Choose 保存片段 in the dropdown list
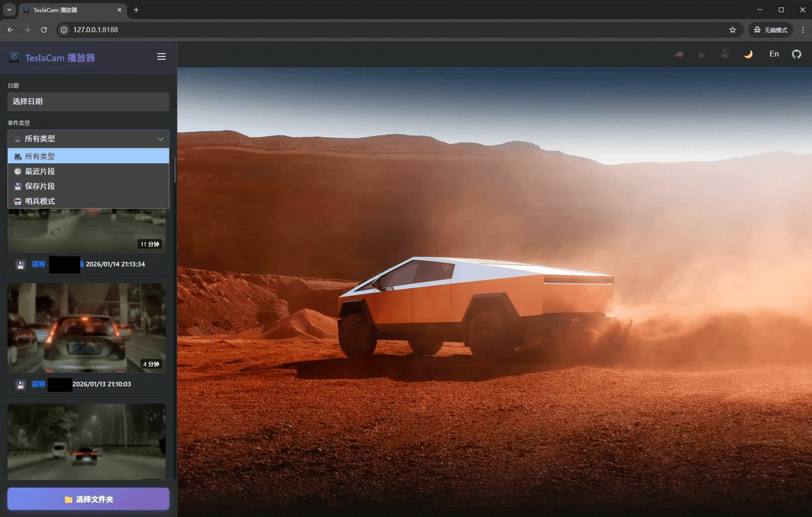The image size is (812, 517). point(40,187)
